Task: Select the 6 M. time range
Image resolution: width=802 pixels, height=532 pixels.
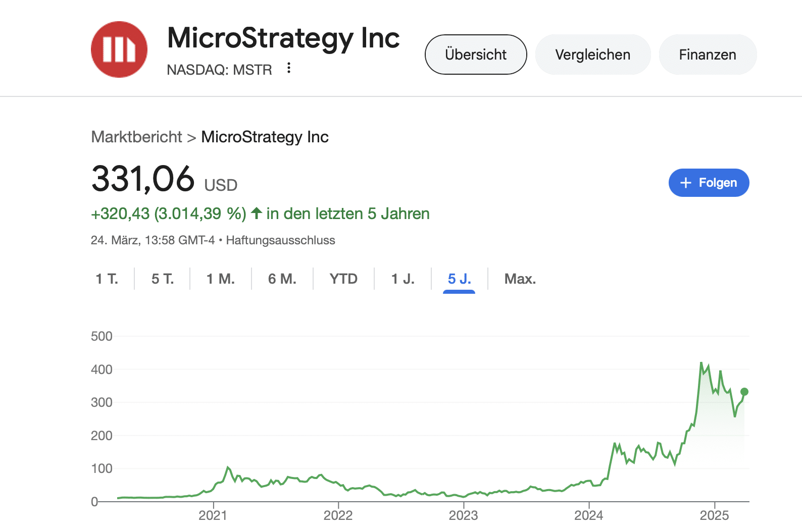Action: point(282,279)
